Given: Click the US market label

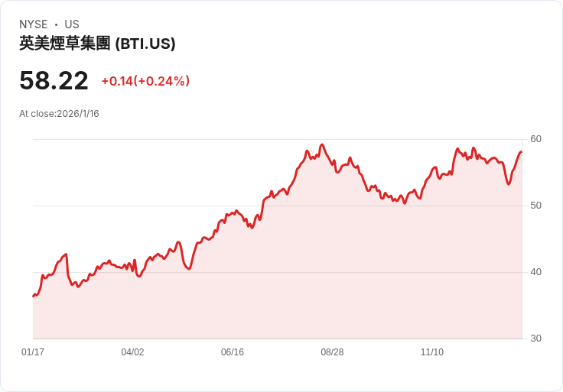Looking at the screenshot, I should pyautogui.click(x=72, y=24).
